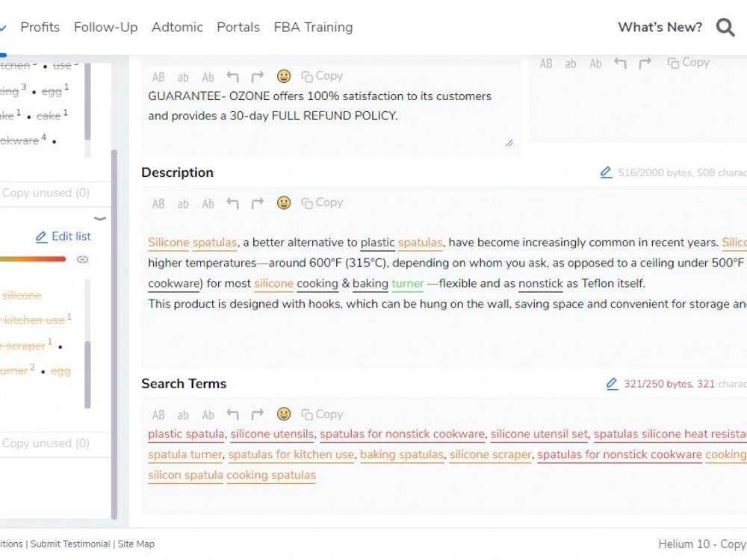The height and width of the screenshot is (560, 747).
Task: Insert emoji in Description toolbar
Action: (284, 203)
